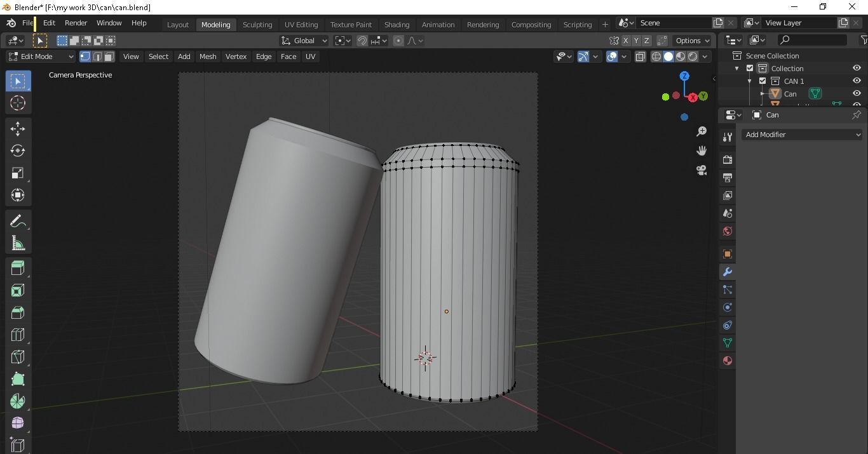Switch to face select mode
This screenshot has width=868, height=454.
pos(109,57)
